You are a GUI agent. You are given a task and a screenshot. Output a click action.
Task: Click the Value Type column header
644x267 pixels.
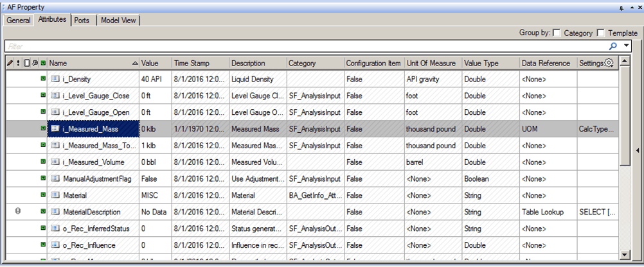491,63
